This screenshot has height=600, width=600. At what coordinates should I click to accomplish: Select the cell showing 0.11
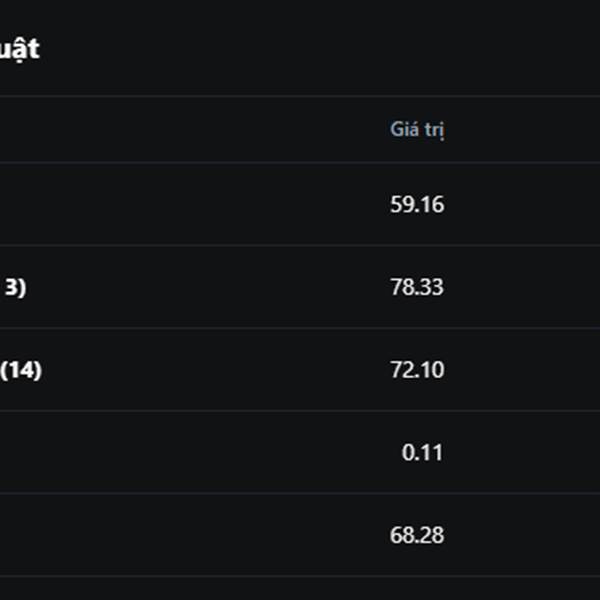423,453
